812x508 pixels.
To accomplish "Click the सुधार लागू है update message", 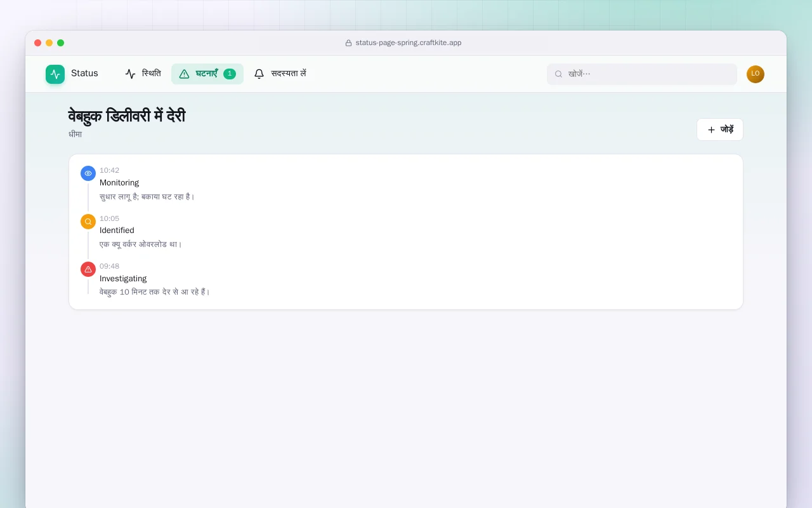I will 147,197.
